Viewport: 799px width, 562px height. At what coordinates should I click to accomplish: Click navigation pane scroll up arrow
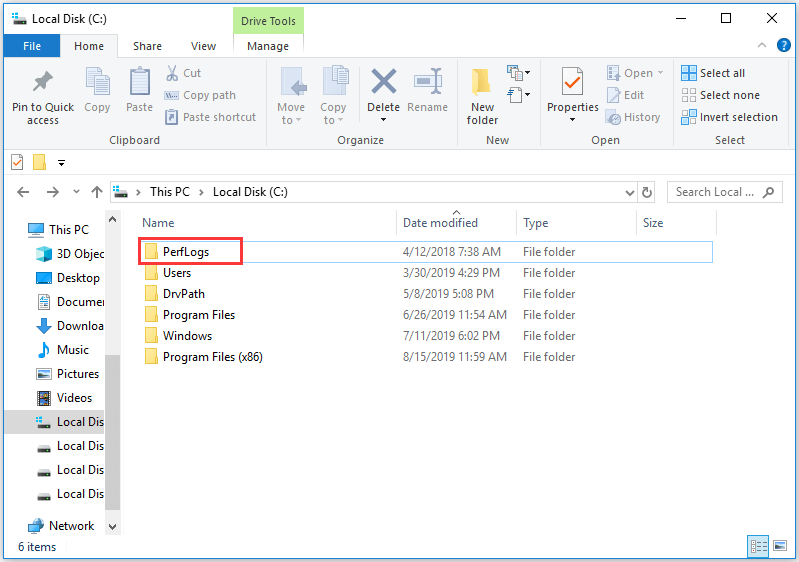(113, 220)
